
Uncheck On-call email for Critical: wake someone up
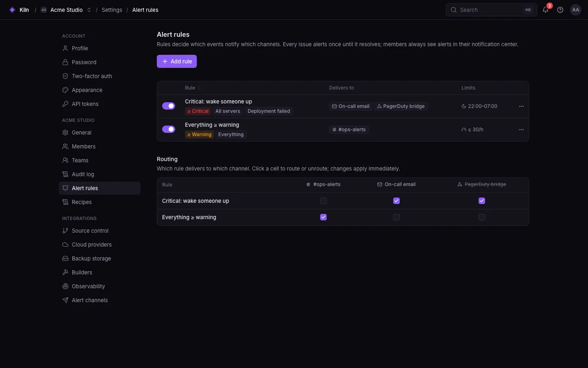click(x=396, y=201)
